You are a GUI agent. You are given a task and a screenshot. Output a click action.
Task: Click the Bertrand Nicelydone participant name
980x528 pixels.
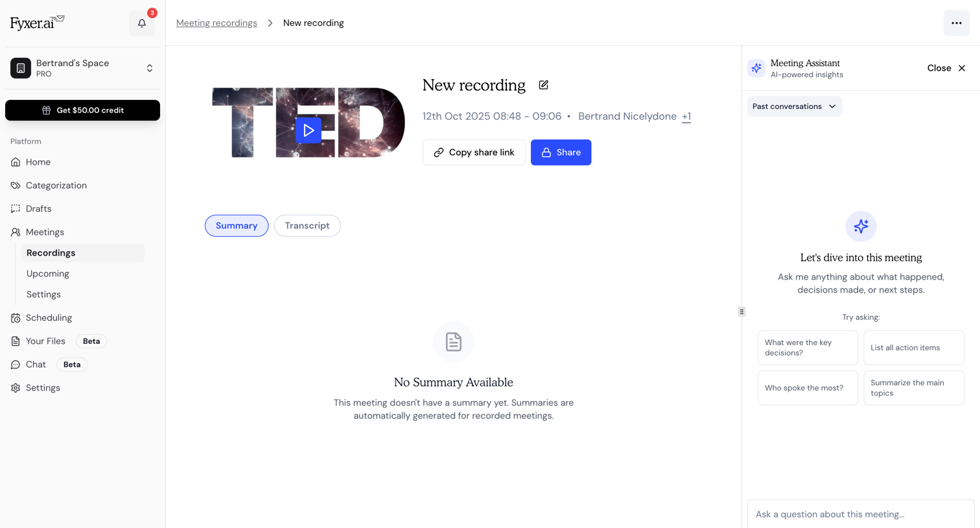point(627,117)
